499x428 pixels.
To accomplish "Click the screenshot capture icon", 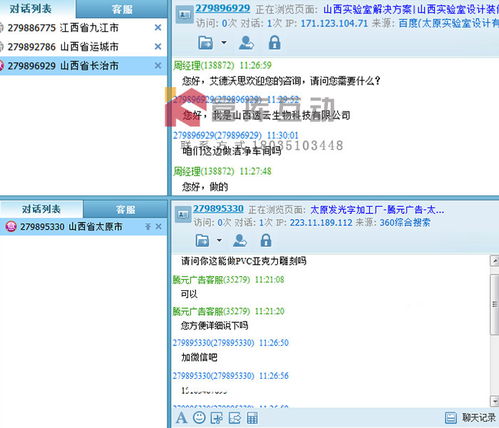I will (217, 418).
